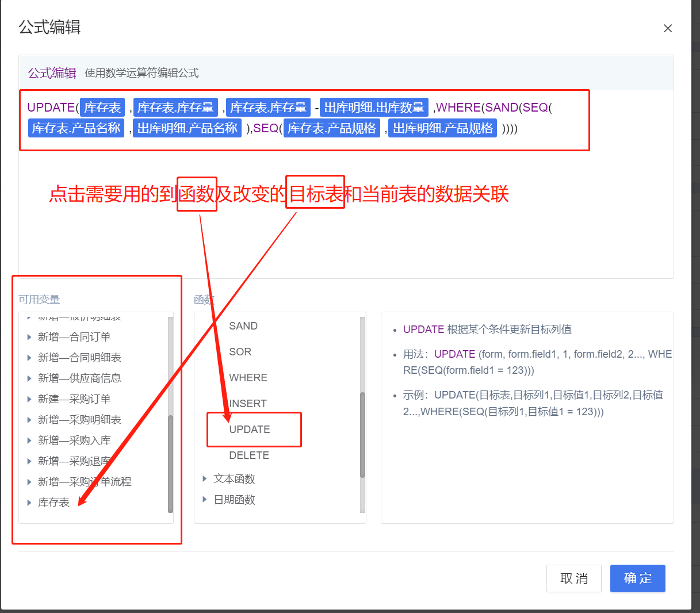The height and width of the screenshot is (613, 700).
Task: Click the 出库明细.产品规格 formula token
Action: coord(443,128)
